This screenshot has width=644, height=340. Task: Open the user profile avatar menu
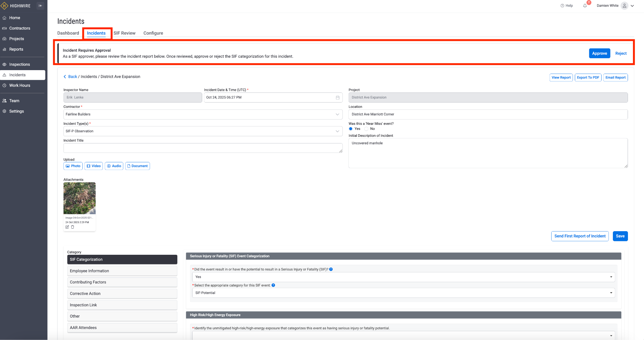coord(625,6)
